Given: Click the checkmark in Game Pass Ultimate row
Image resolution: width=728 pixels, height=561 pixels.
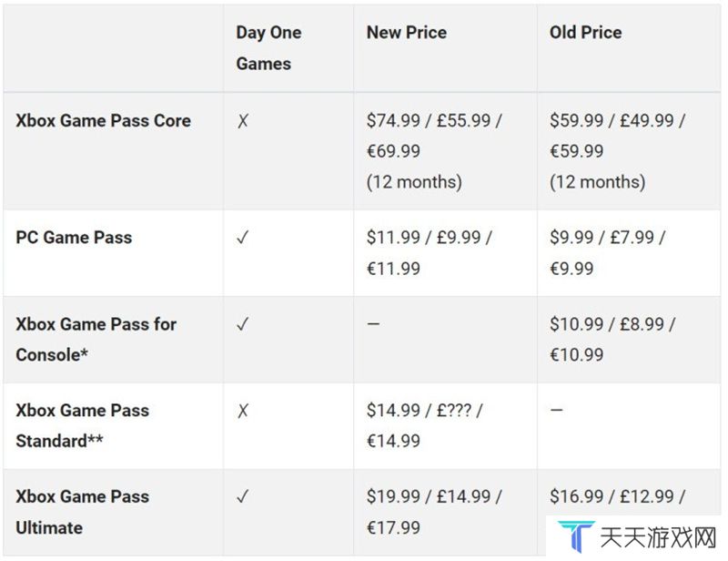Looking at the screenshot, I should [243, 496].
